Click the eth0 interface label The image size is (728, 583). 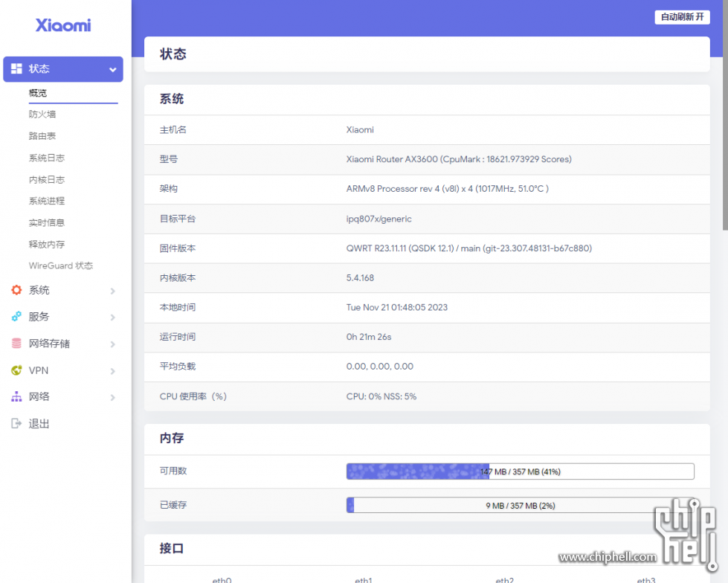[x=222, y=580]
